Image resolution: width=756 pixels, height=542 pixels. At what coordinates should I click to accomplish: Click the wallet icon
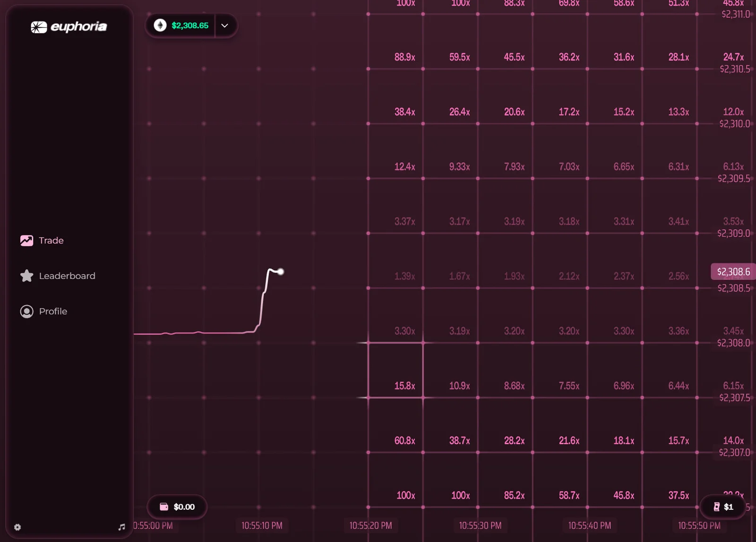pos(164,507)
